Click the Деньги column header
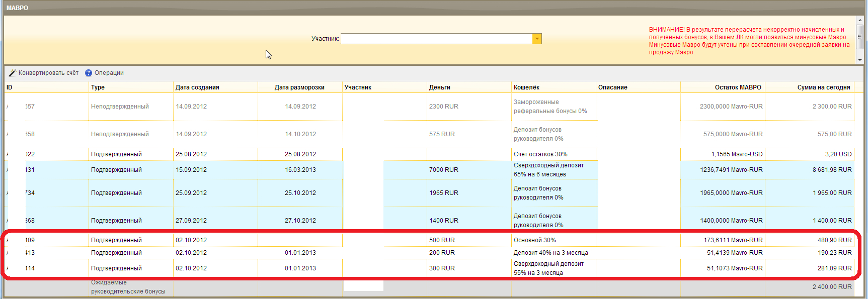Screen dimensions: 868x299 pos(469,87)
